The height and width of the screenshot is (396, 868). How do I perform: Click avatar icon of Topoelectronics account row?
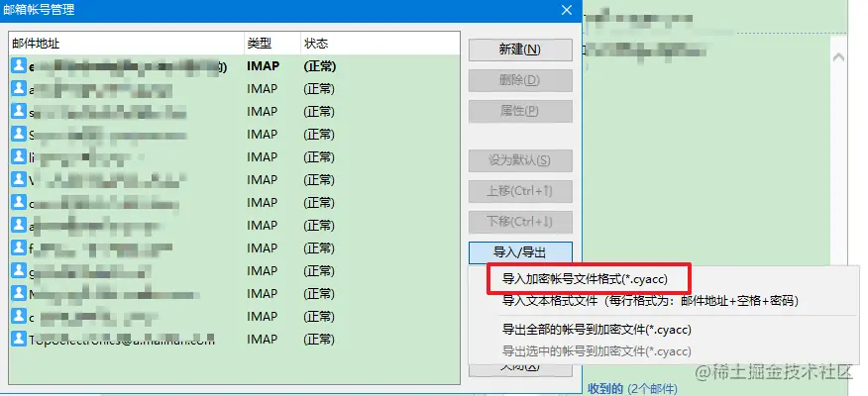(x=19, y=339)
